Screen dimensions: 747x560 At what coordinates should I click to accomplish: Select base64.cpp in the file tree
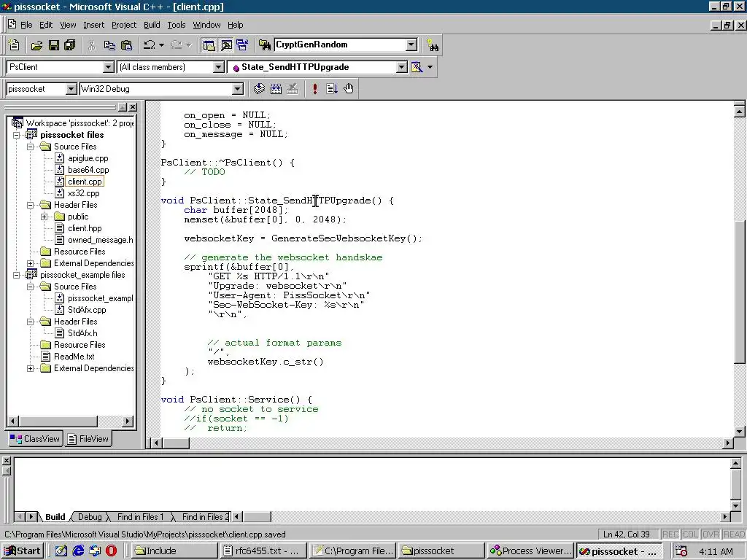tap(88, 169)
